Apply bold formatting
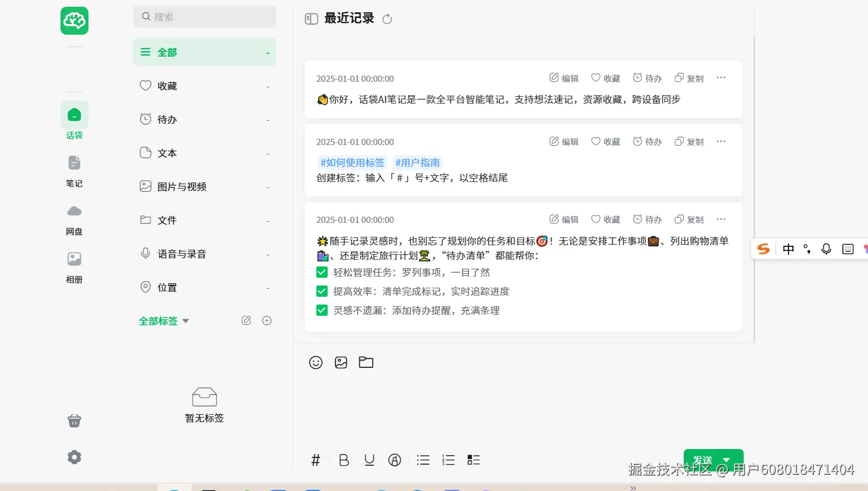Viewport: 868px width, 491px height. pos(344,460)
